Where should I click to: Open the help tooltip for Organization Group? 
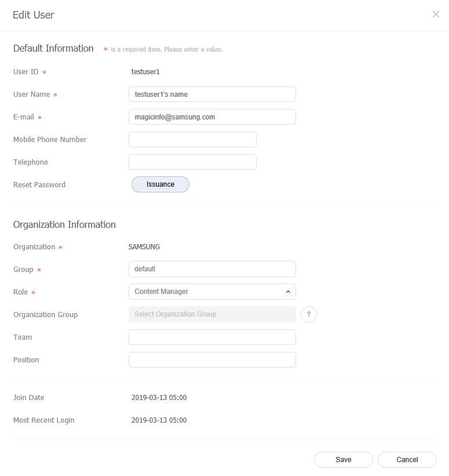tap(309, 314)
